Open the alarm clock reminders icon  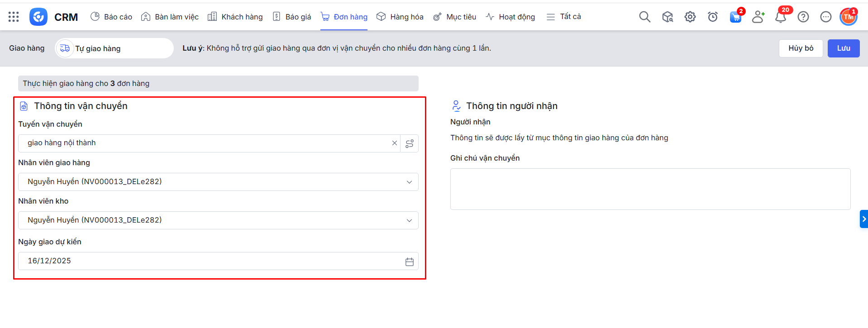coord(712,17)
